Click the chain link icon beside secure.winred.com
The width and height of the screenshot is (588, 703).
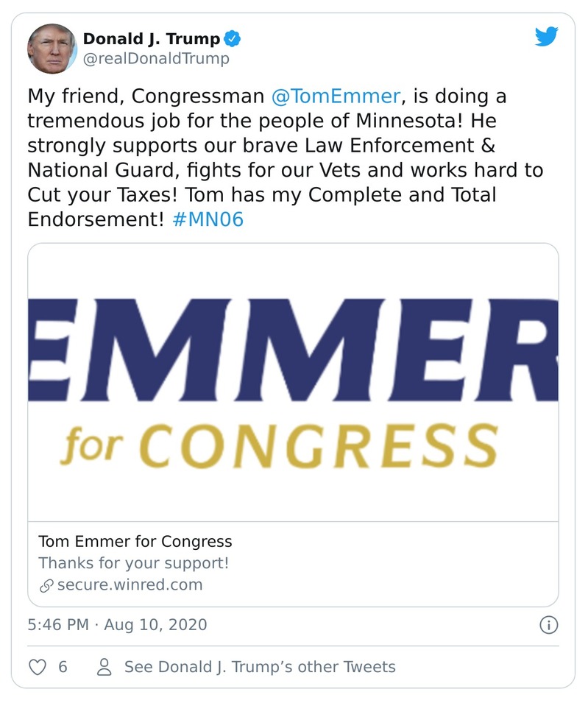[46, 585]
